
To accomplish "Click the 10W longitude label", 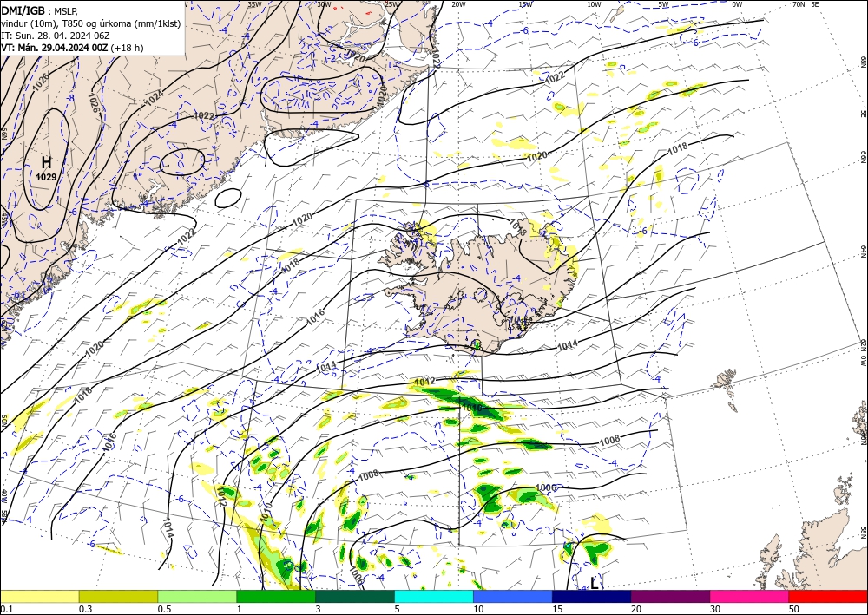I will click(x=594, y=4).
